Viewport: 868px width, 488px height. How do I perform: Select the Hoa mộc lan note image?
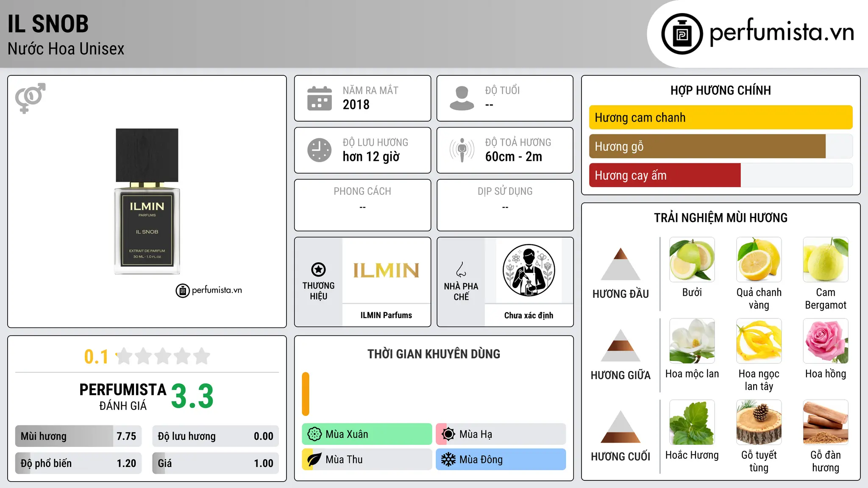tap(692, 341)
